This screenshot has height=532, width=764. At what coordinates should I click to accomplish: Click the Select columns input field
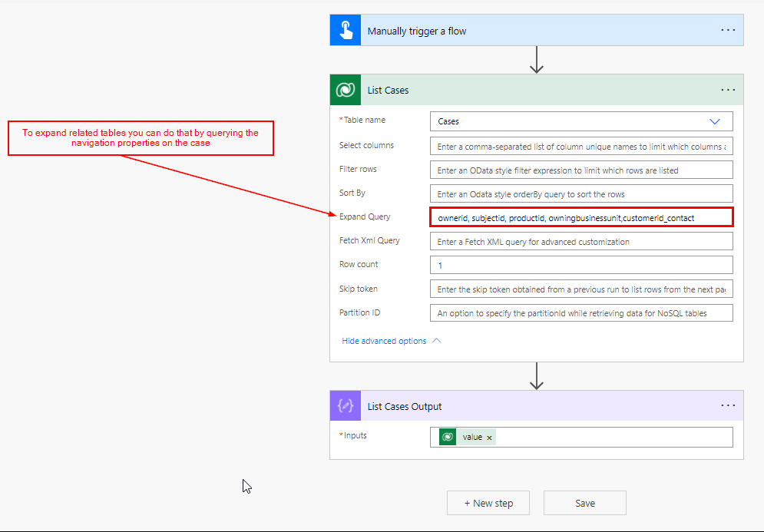tap(581, 145)
